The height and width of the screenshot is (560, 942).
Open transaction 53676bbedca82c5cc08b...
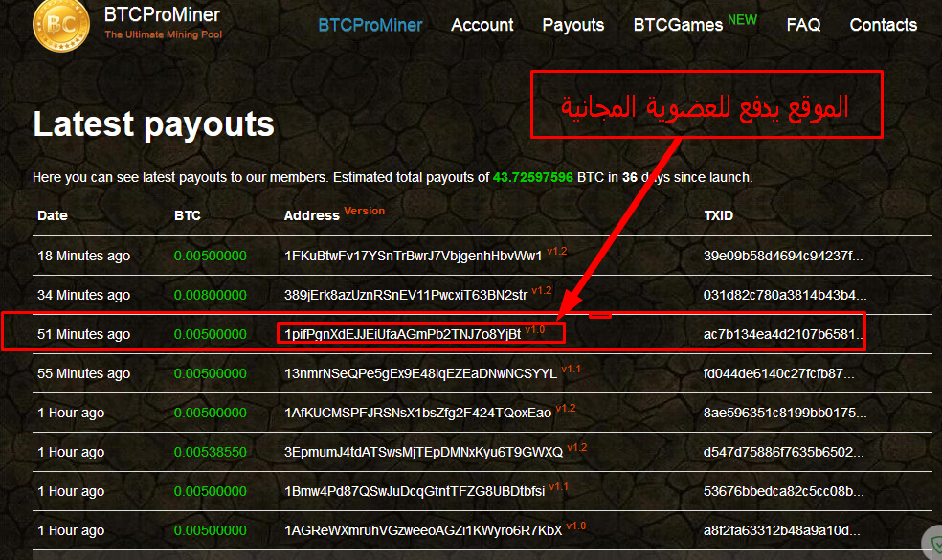783,491
